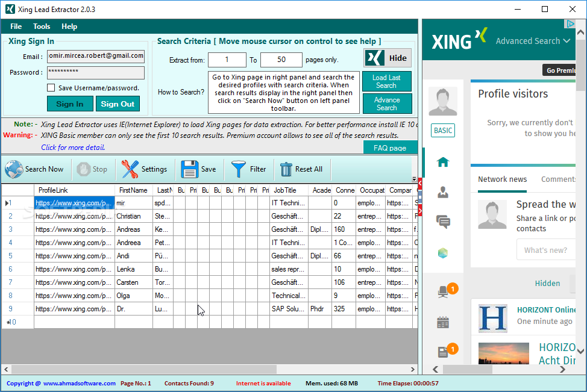The height and width of the screenshot is (392, 587).
Task: Click the Password input field
Action: 96,73
